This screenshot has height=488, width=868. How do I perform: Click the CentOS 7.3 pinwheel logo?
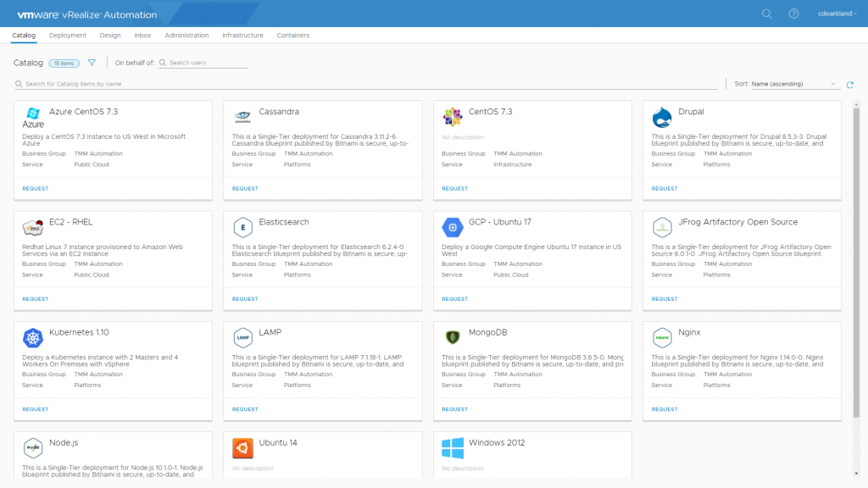tap(453, 117)
